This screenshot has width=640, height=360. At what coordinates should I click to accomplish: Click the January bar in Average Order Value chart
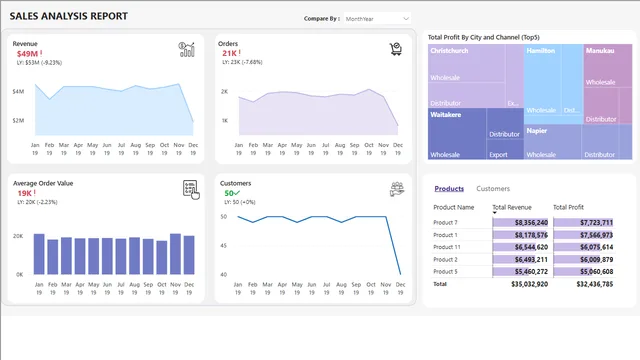39,254
